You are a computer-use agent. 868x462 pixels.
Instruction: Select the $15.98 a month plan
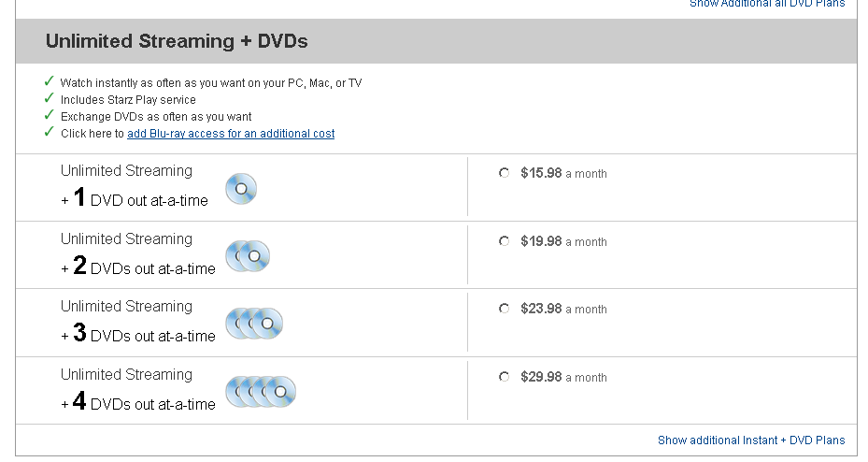505,173
